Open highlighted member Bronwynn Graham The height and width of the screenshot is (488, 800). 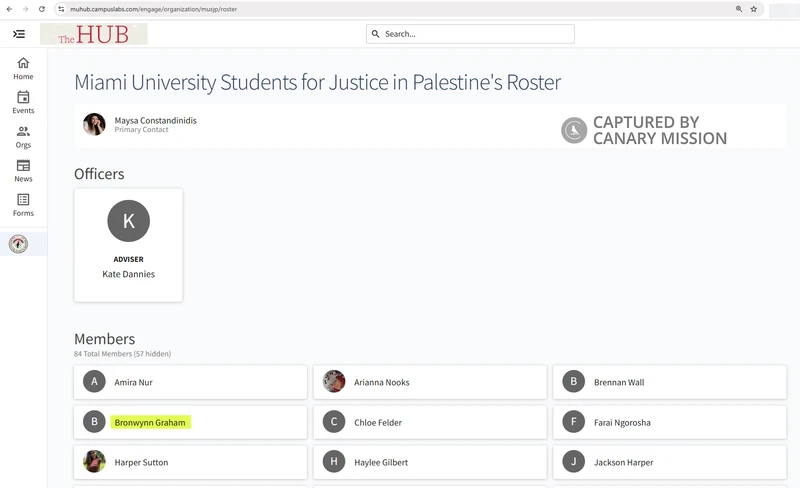tap(190, 422)
